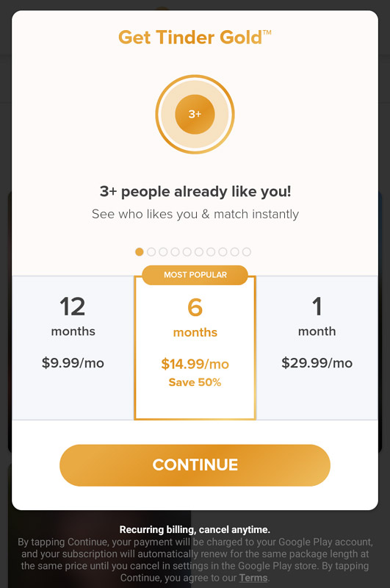Select the 6 months plan
The width and height of the screenshot is (390, 588).
coord(195,348)
